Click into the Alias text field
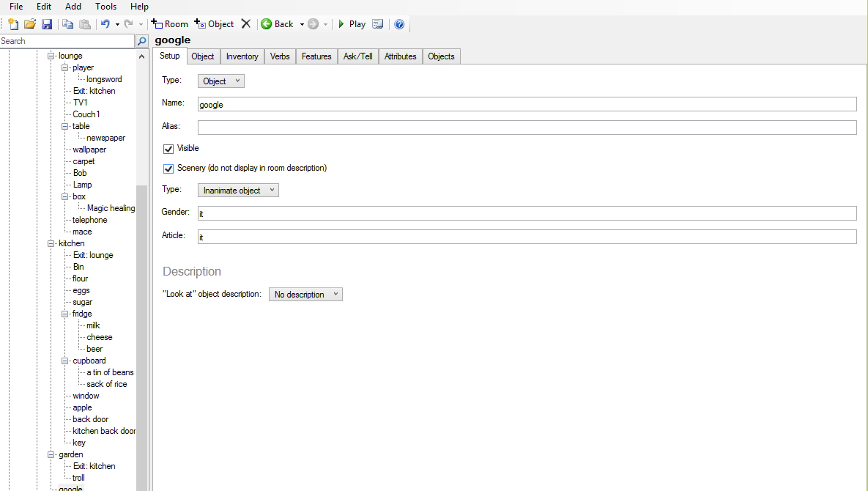Screen dimensions: 868x491 (x=527, y=128)
